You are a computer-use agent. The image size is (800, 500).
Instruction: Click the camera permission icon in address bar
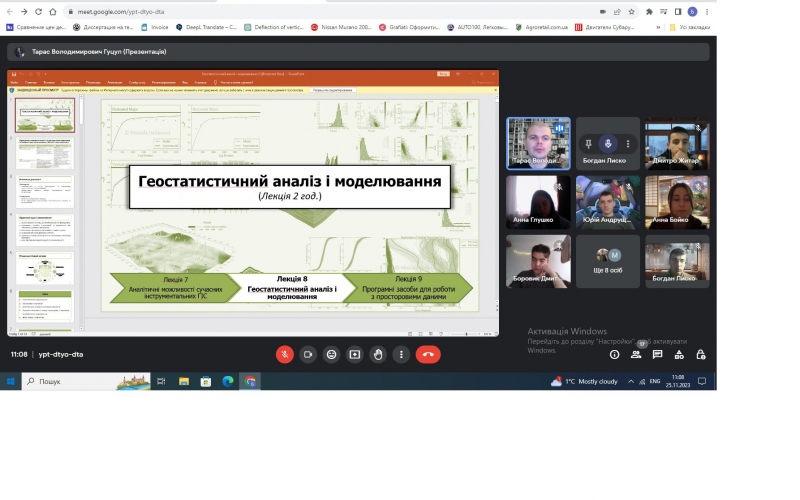tap(603, 12)
